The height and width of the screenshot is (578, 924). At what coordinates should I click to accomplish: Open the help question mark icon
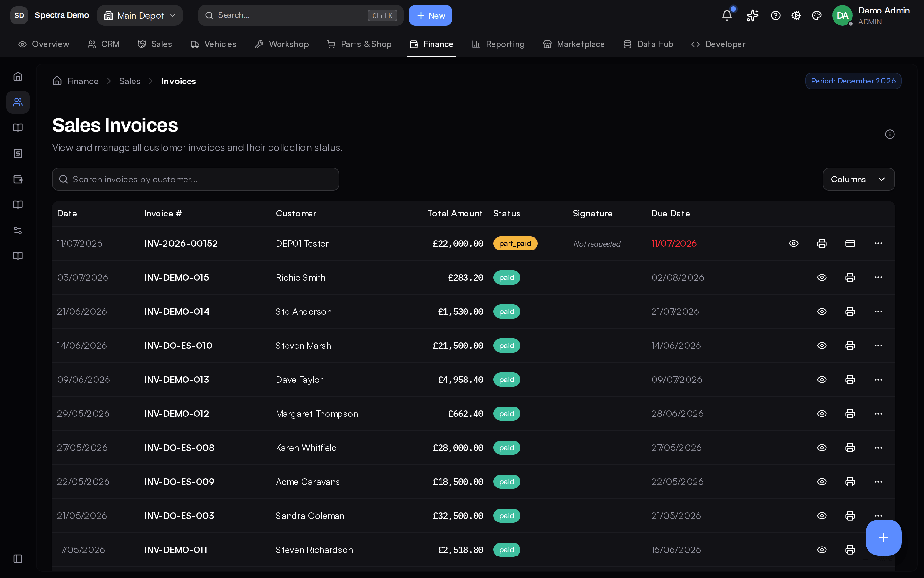click(775, 15)
